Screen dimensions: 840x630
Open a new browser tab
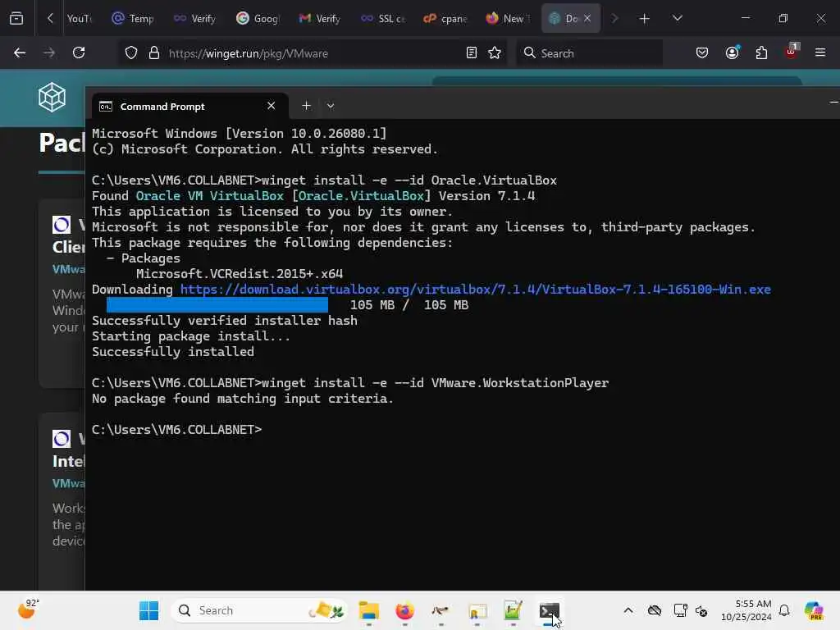[x=645, y=19]
